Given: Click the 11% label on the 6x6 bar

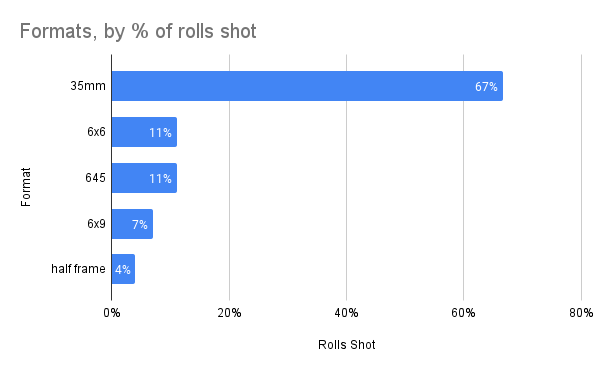Looking at the screenshot, I should click(x=160, y=133).
